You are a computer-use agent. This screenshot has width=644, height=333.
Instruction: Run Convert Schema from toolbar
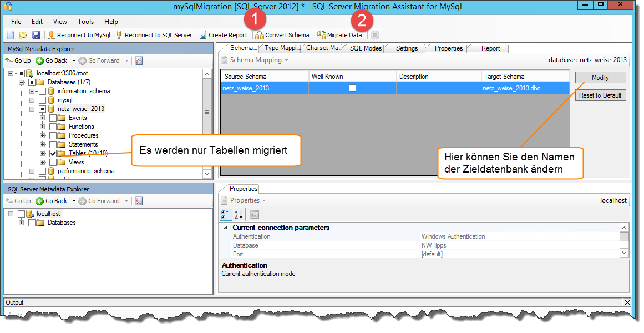(282, 35)
